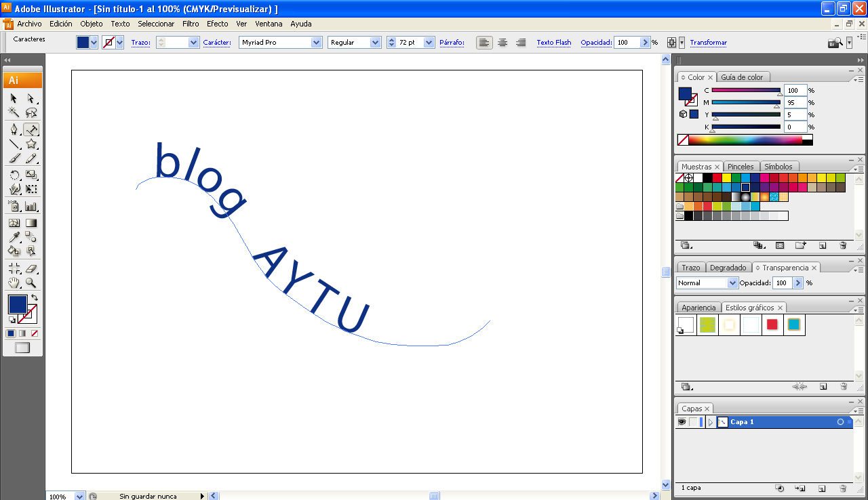Viewport: 868px width, 500px height.
Task: Select the Paintbrush tool
Action: pos(14,158)
